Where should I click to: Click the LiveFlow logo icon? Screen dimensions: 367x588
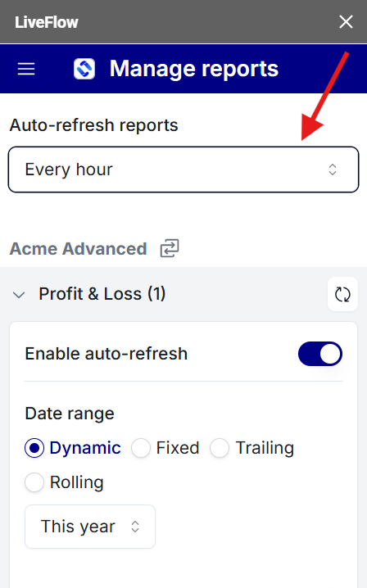84,69
